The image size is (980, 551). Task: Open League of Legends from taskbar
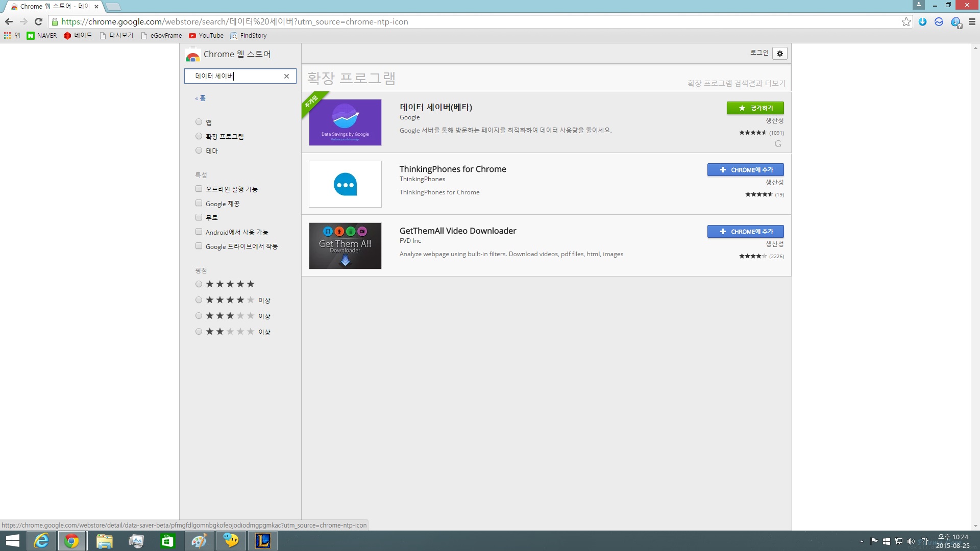[262, 541]
